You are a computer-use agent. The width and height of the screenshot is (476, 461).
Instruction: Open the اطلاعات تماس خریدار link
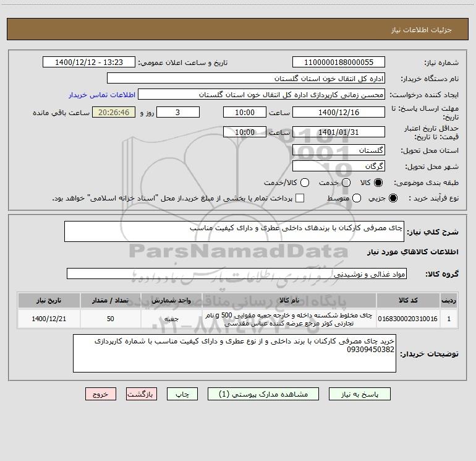[102, 95]
